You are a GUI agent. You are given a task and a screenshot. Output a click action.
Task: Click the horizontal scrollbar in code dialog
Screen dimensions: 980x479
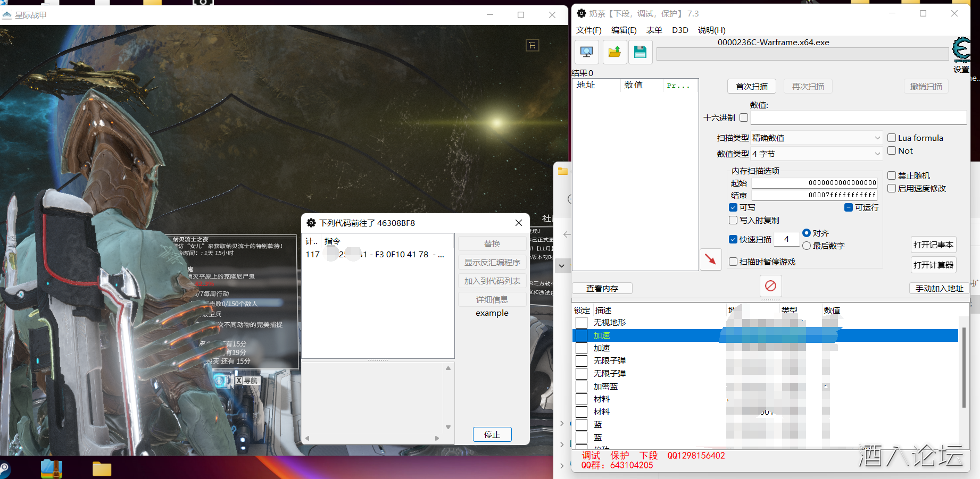point(372,439)
